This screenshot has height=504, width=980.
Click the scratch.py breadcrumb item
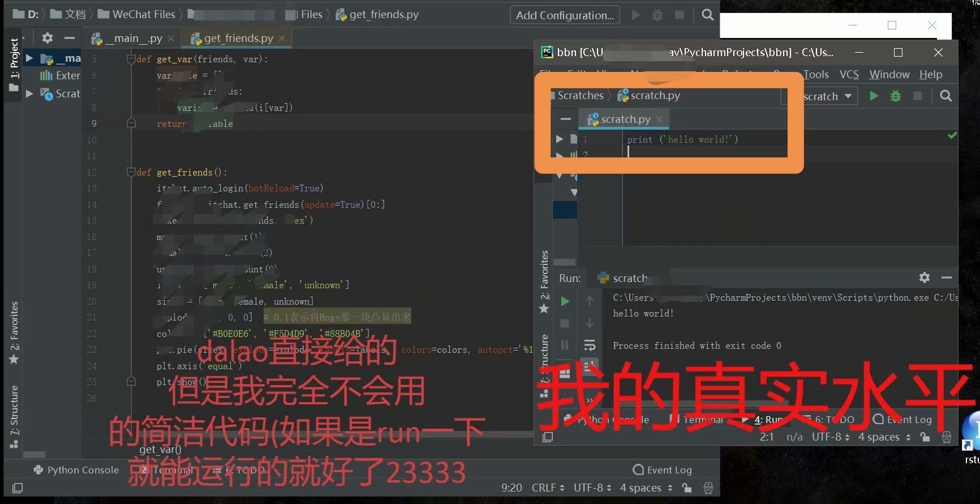click(x=649, y=95)
